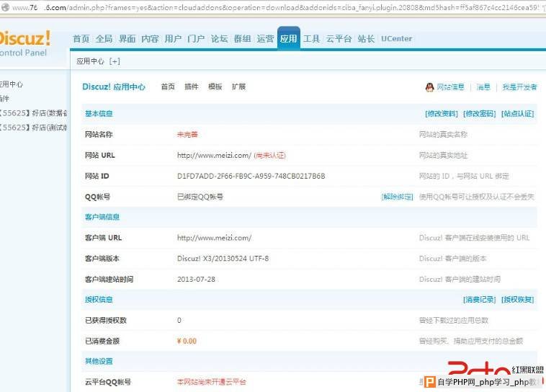Click the Discuz! 应用中心 title link
The height and width of the screenshot is (392, 546).
[114, 86]
